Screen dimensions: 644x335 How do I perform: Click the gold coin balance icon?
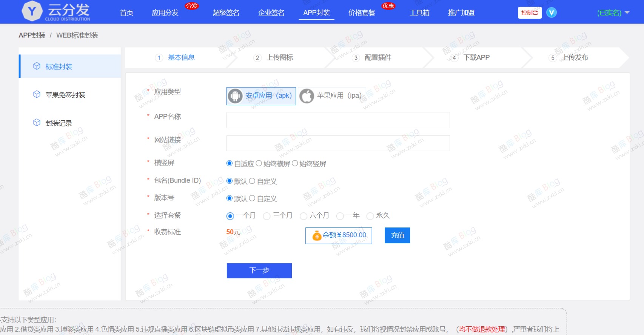pos(317,235)
